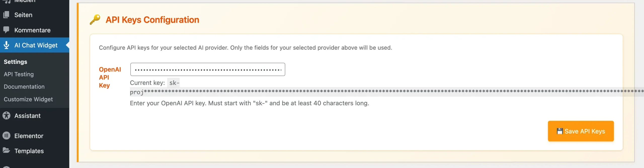This screenshot has height=168, width=644.
Task: Open the Assistant menu item
Action: pos(27,116)
